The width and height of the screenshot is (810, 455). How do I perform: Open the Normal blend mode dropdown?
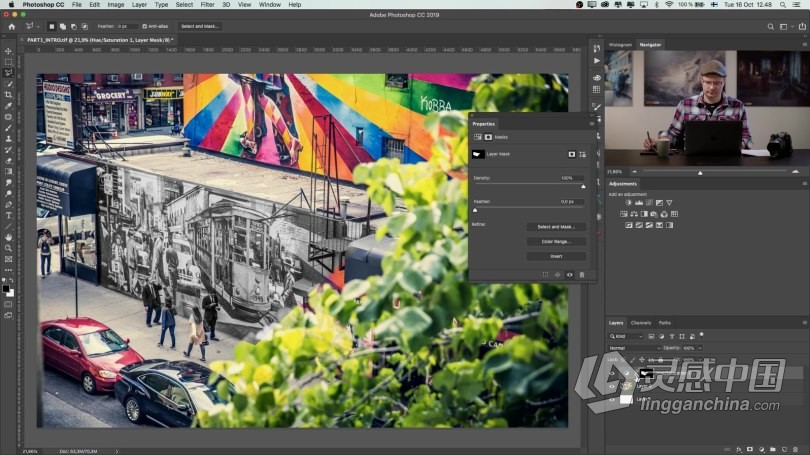coord(634,348)
